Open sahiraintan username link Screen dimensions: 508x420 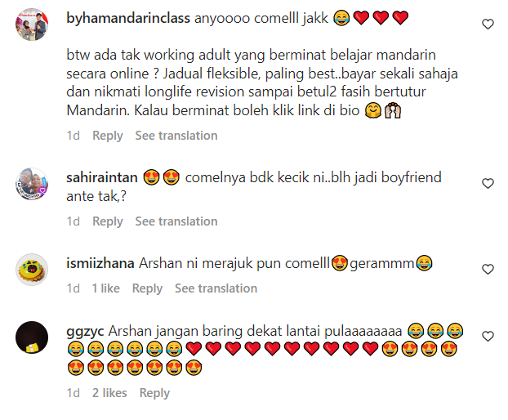tap(102, 177)
